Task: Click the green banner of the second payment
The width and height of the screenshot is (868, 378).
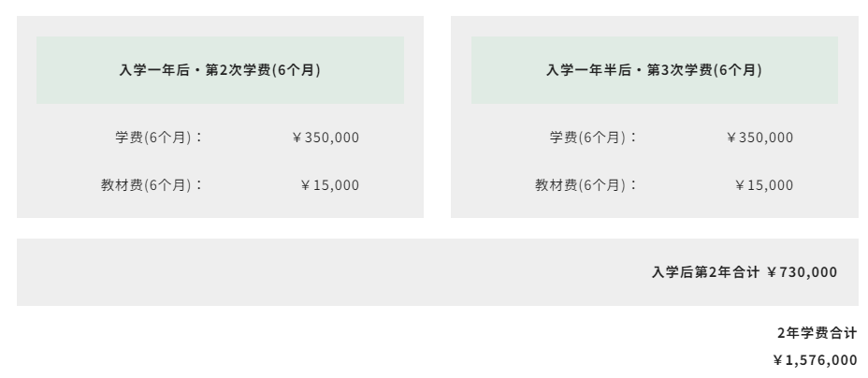Action: point(221,70)
